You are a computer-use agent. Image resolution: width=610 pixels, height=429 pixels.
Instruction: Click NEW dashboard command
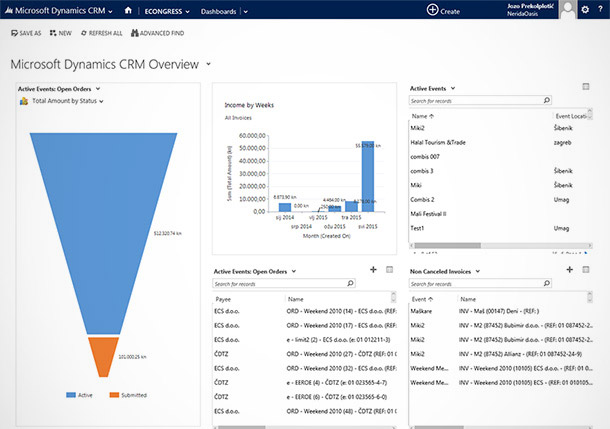tap(61, 33)
